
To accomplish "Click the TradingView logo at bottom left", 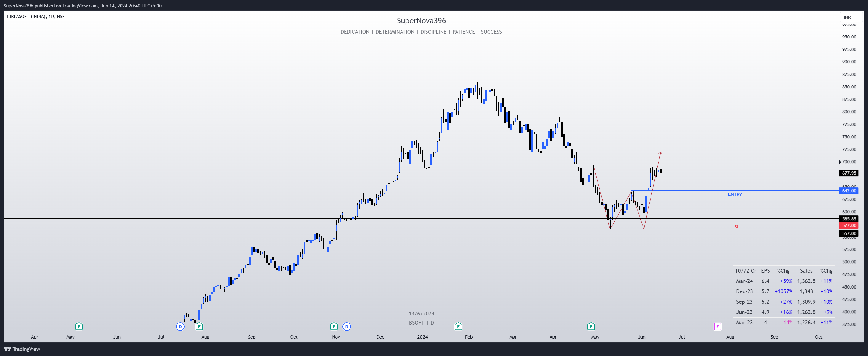I will pyautogui.click(x=22, y=349).
